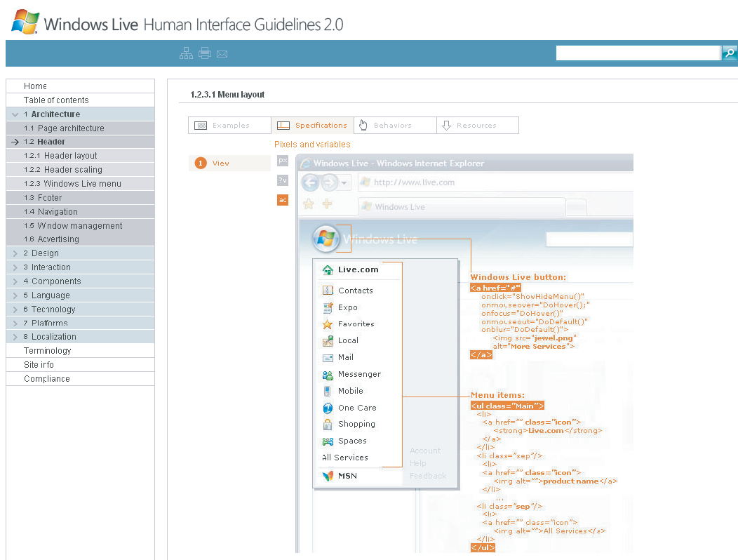738x560 pixels.
Task: Open 1.6 Advertising section
Action: (x=81, y=239)
